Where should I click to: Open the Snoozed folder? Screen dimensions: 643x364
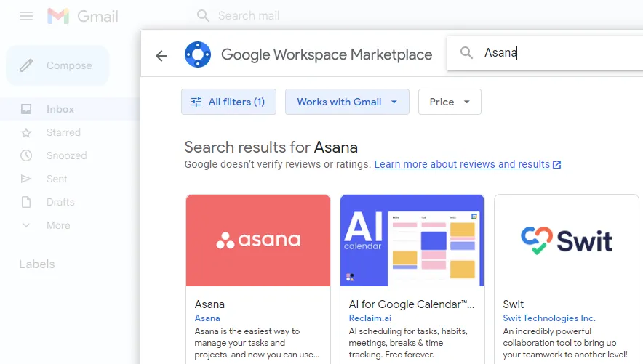pos(66,155)
